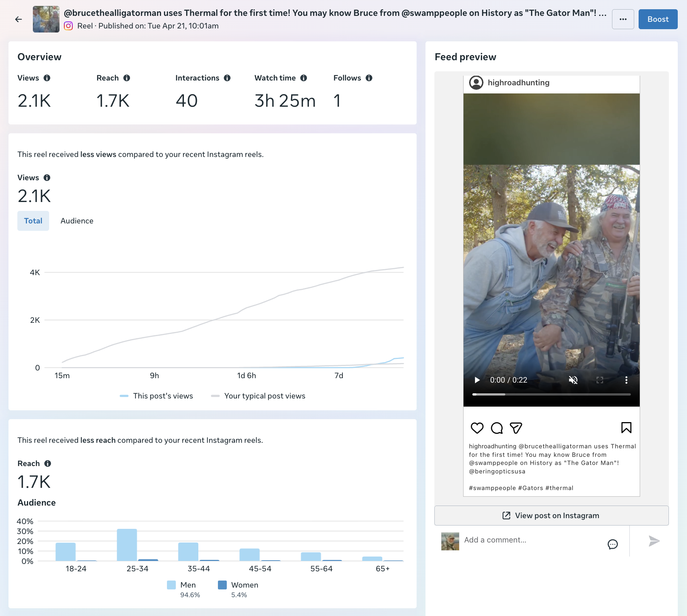
Task: Click the '3h 25m' watch time value
Action: coord(285,101)
